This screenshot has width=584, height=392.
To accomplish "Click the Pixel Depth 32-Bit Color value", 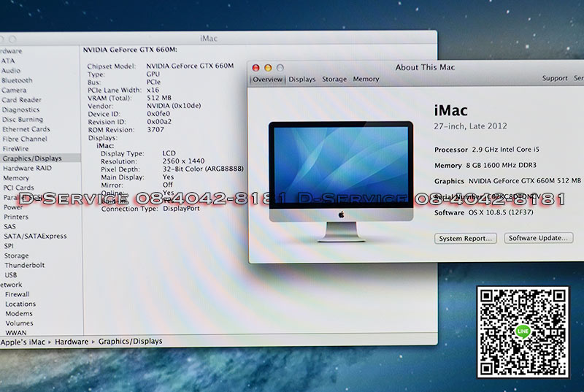I will 203,169.
